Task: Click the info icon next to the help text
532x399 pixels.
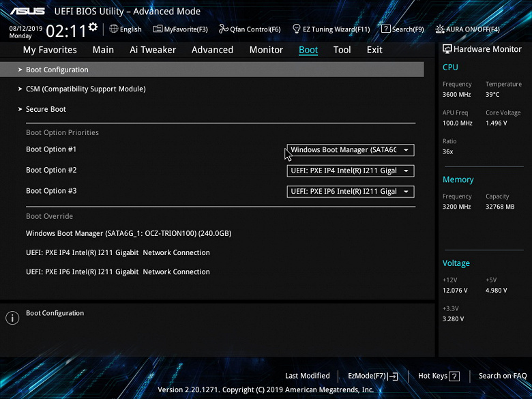Action: click(12, 318)
